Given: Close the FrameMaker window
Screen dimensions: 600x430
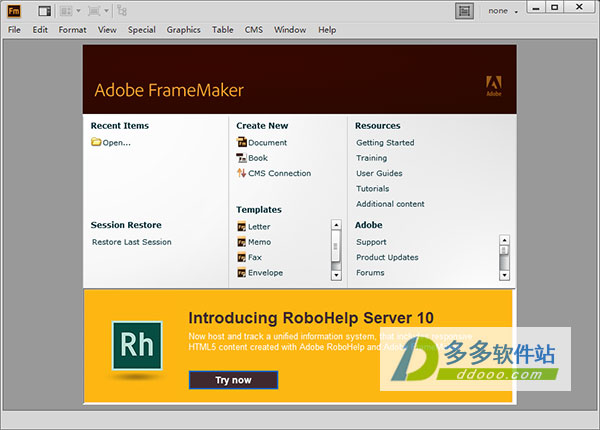Looking at the screenshot, I should click(579, 7).
